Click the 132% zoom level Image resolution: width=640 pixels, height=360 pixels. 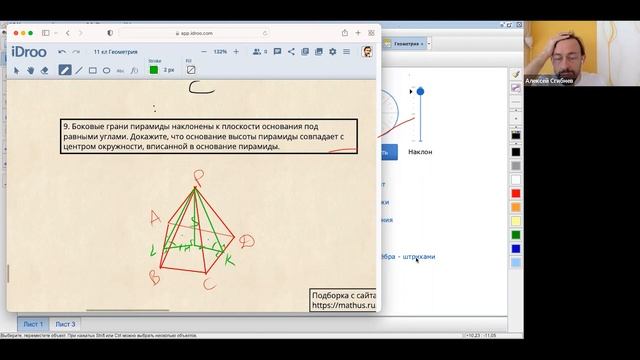pyautogui.click(x=220, y=52)
